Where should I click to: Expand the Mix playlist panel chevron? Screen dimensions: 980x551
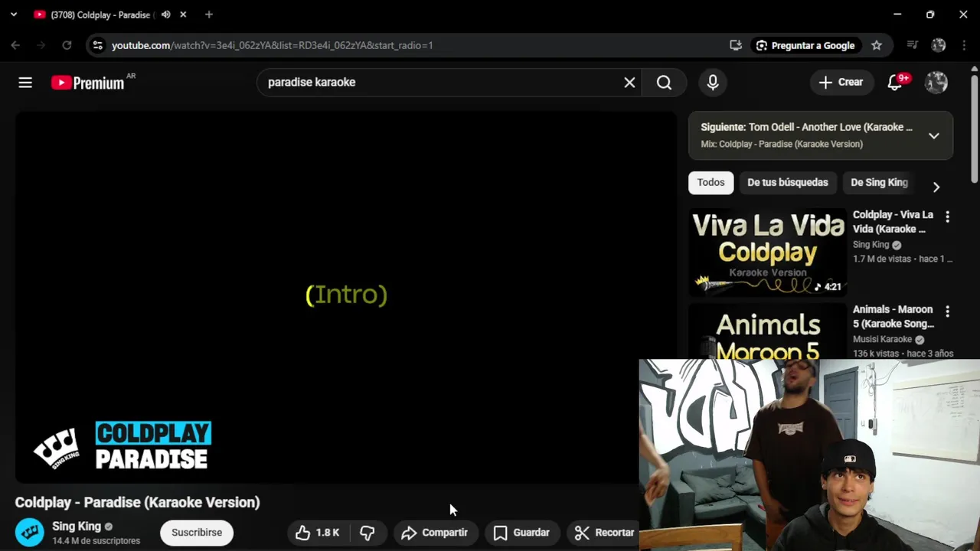pos(934,136)
